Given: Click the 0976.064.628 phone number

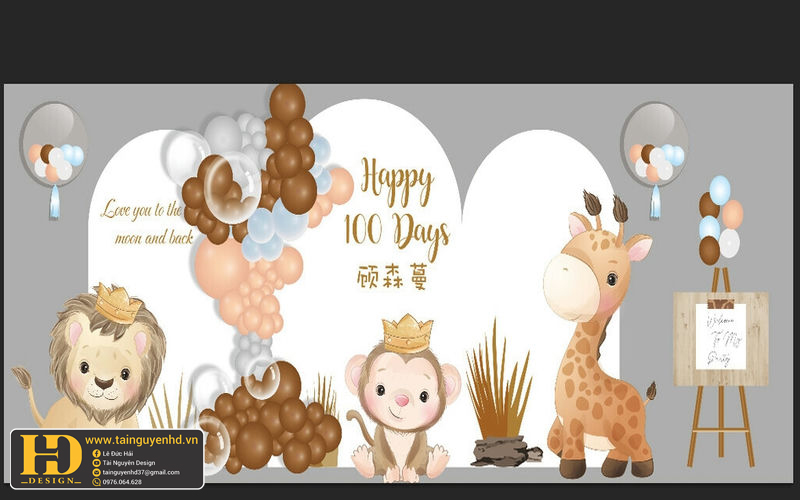Looking at the screenshot, I should (x=124, y=482).
